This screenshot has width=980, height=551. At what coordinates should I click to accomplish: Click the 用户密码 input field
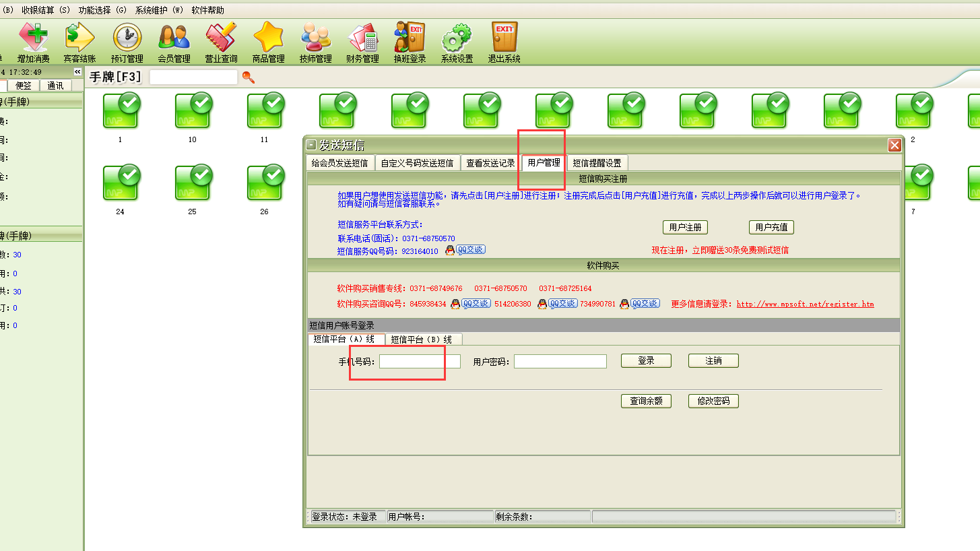coord(560,362)
